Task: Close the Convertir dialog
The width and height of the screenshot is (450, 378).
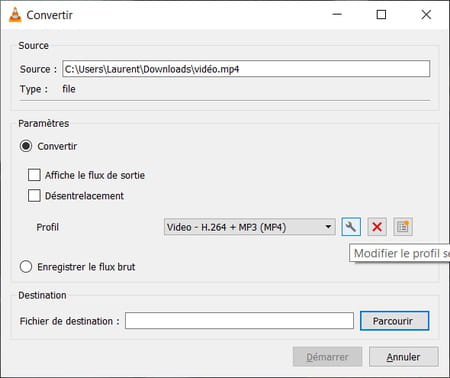Action: pyautogui.click(x=426, y=15)
